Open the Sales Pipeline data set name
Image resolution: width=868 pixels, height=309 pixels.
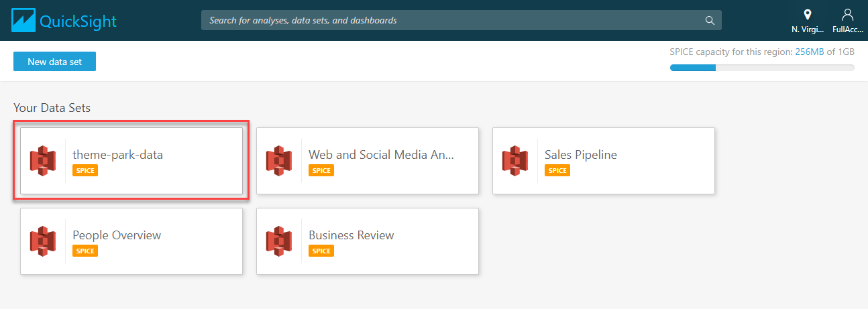click(581, 155)
